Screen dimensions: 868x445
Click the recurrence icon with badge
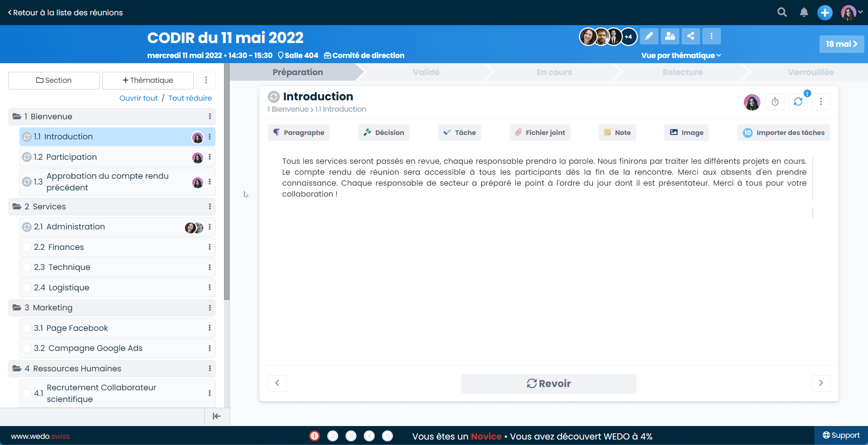click(798, 102)
